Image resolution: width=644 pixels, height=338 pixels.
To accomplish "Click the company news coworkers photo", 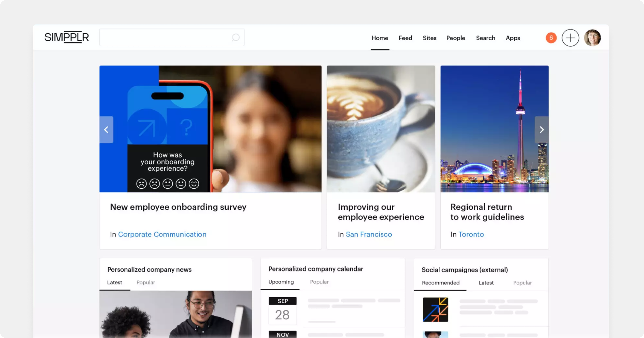I will click(x=175, y=314).
